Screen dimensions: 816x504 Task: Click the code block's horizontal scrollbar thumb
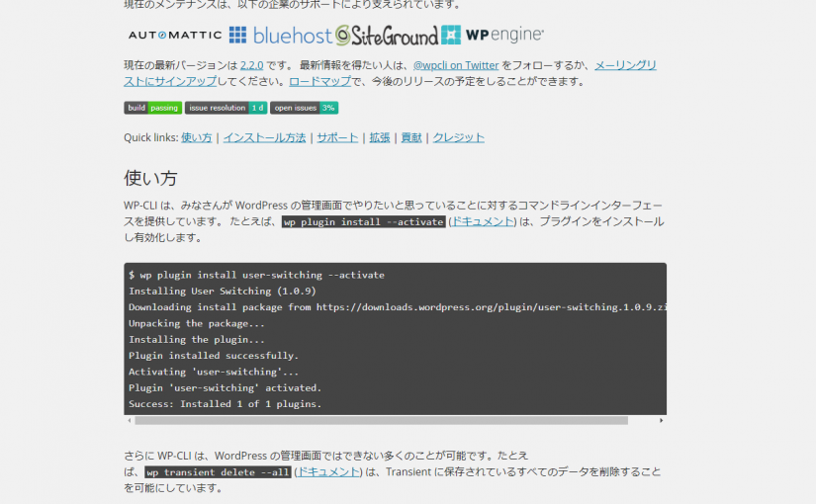coord(381,420)
